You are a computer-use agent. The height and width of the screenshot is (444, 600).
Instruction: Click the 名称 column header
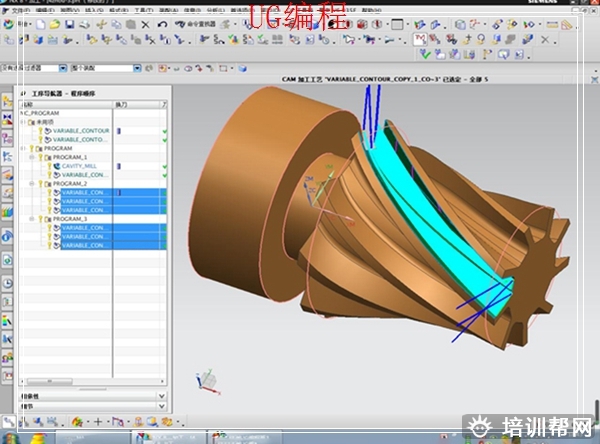tap(30, 104)
